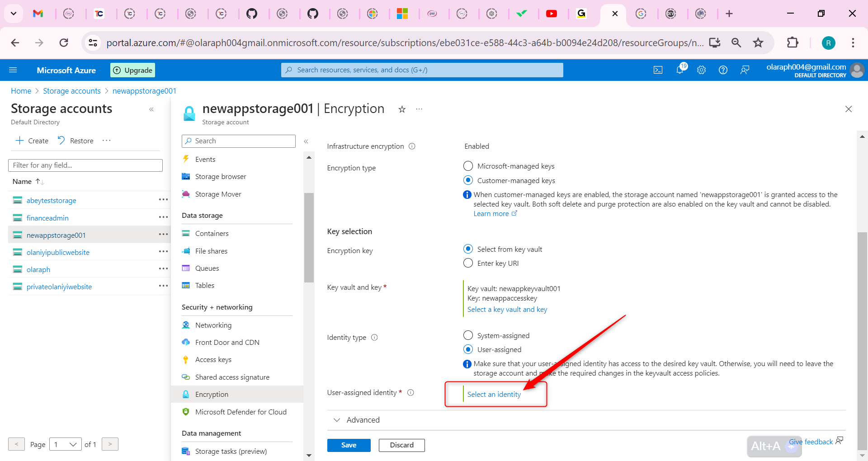
Task: Open File shares under Data storage
Action: 211,251
